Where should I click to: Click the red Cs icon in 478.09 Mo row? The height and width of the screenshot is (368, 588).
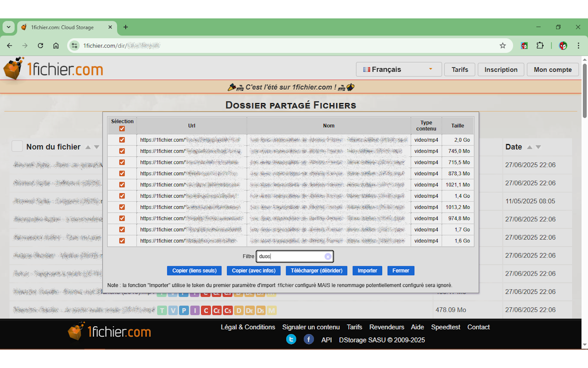(228, 310)
